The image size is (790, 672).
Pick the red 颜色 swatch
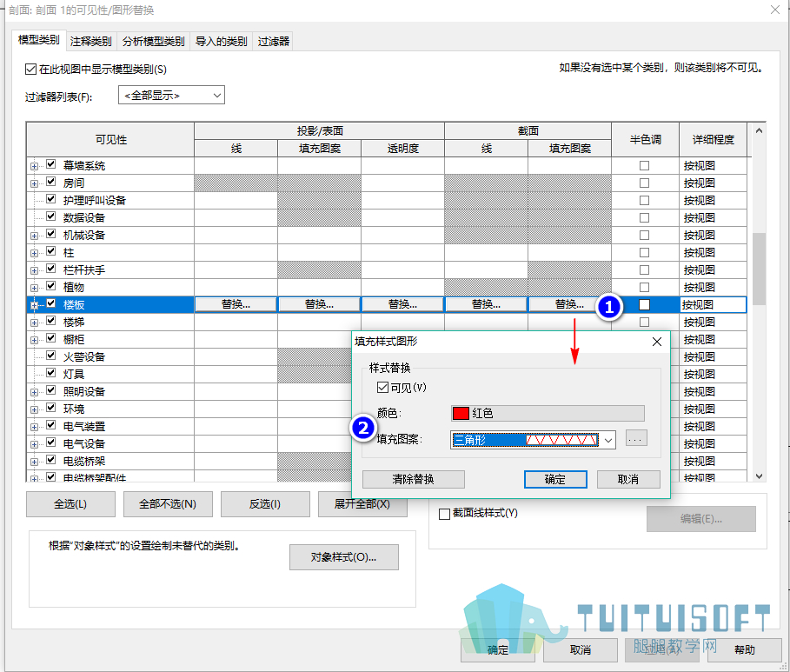click(x=461, y=414)
